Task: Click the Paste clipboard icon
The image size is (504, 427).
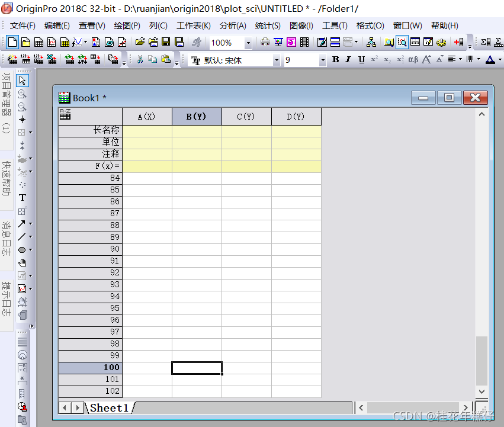Action: tap(166, 59)
